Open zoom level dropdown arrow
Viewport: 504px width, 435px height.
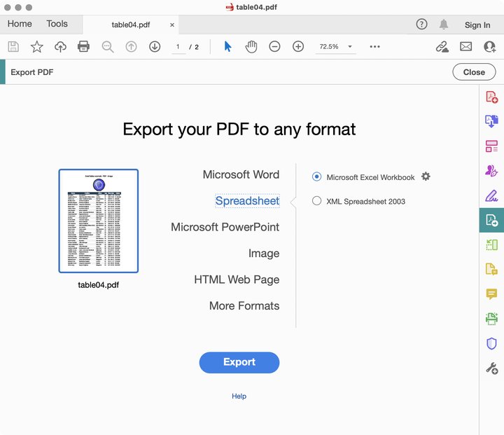point(350,47)
